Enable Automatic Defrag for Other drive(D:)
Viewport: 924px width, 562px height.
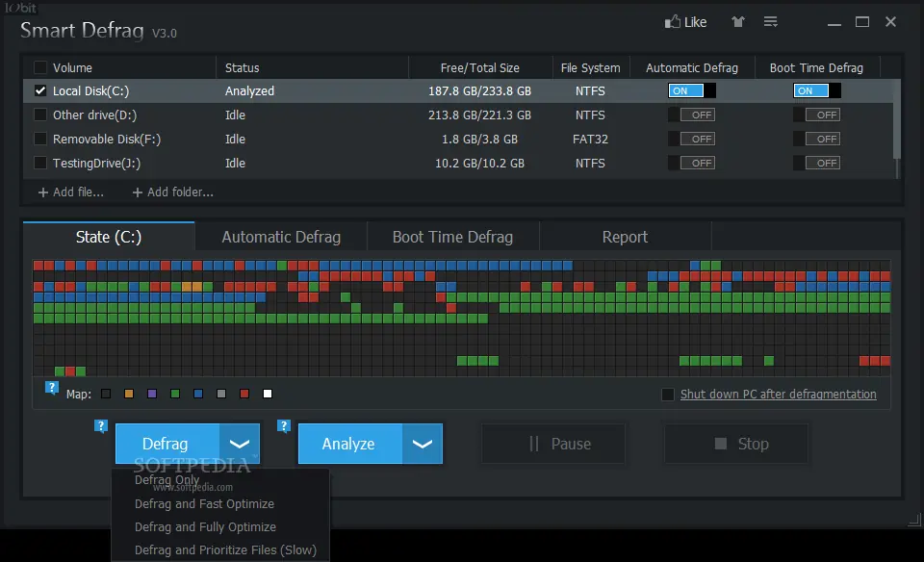coord(692,115)
